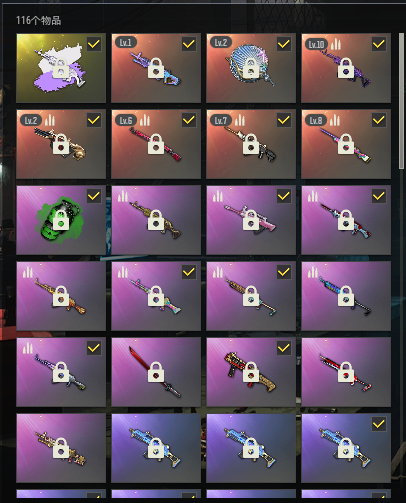
Task: Uncheck red-gold submachine gun checkbox
Action: pos(284,348)
